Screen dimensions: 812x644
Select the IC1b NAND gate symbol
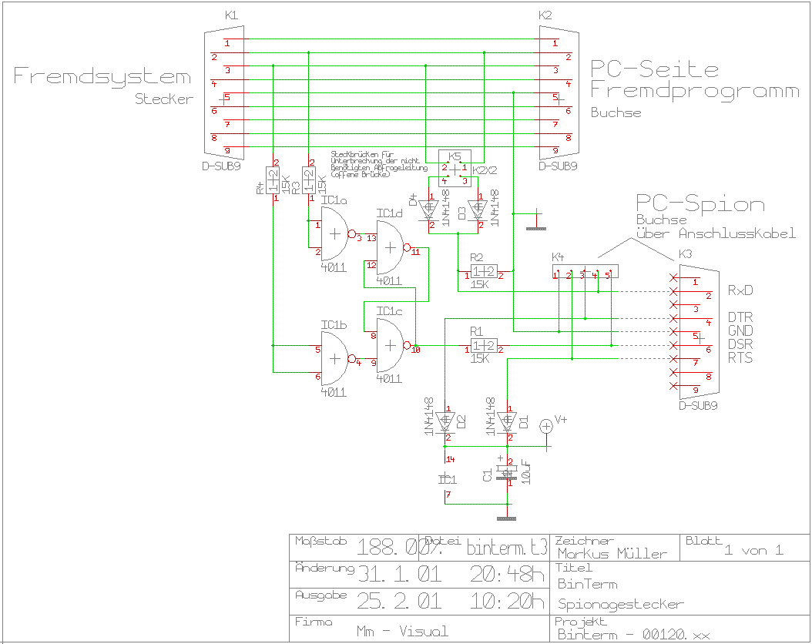pyautogui.click(x=335, y=359)
